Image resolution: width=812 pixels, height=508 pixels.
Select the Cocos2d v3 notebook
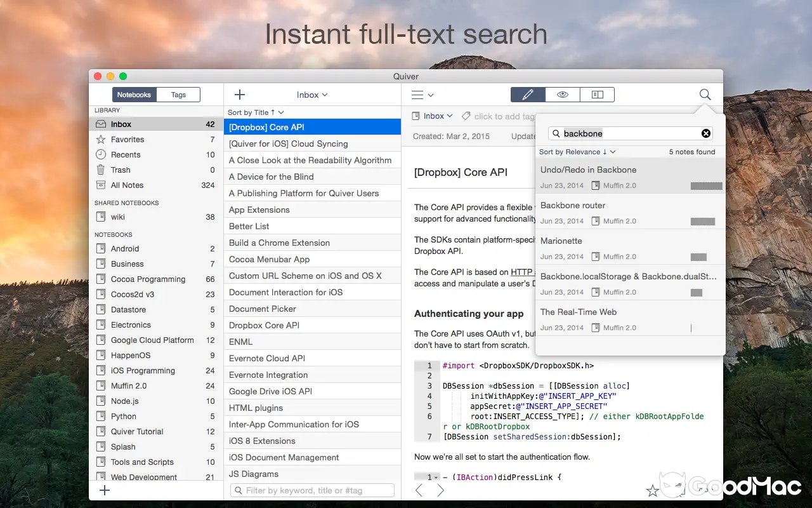coord(156,295)
